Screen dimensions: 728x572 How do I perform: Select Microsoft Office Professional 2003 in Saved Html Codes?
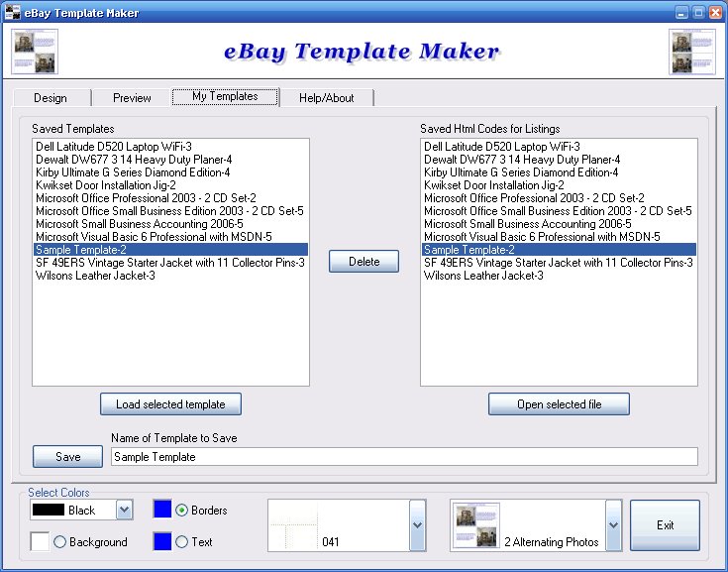559,198
